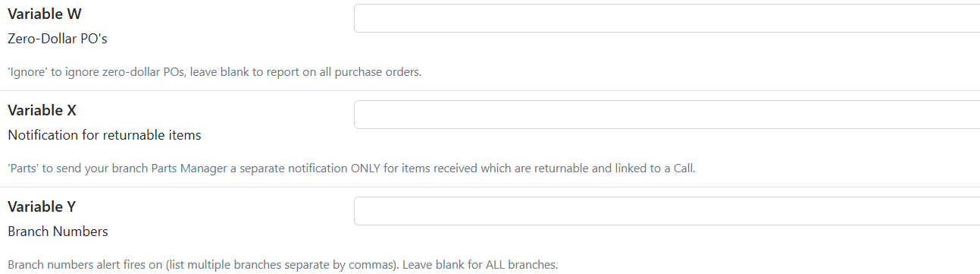
Task: Click the divider line above Variable Y
Action: (490, 187)
